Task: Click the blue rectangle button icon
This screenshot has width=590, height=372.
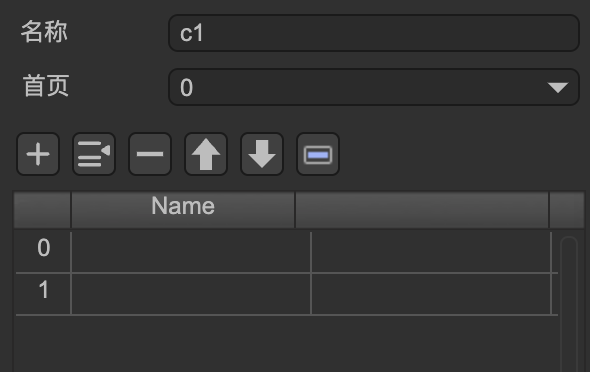Action: click(318, 154)
